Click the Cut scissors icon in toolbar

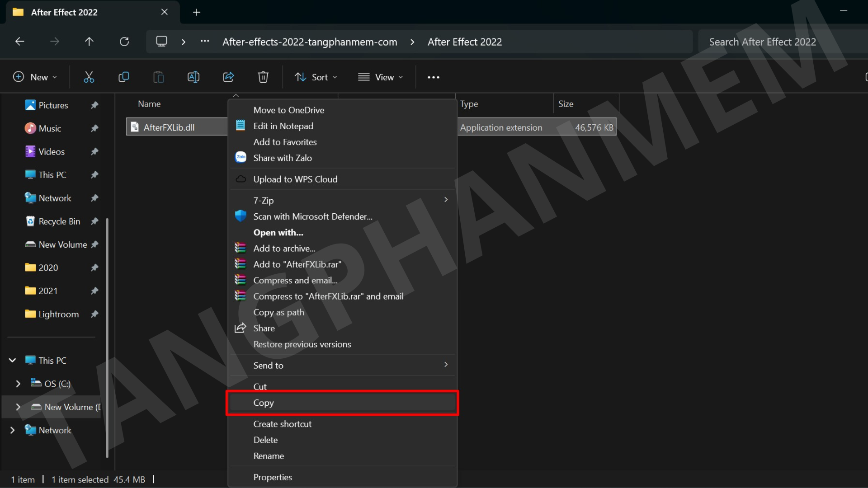tap(89, 77)
